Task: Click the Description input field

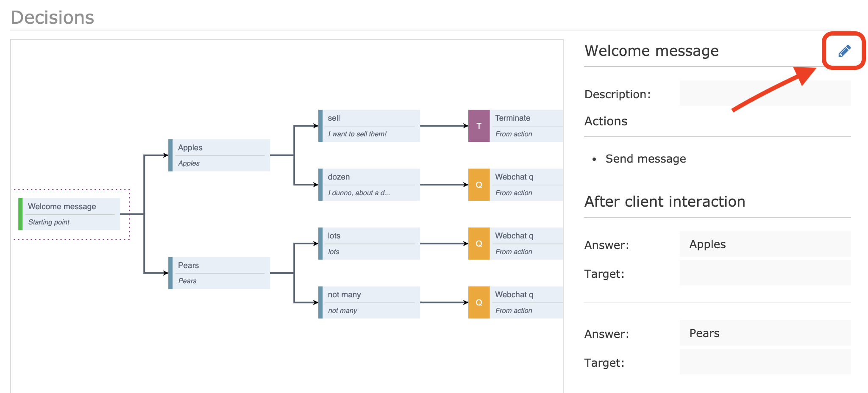Action: click(x=765, y=93)
